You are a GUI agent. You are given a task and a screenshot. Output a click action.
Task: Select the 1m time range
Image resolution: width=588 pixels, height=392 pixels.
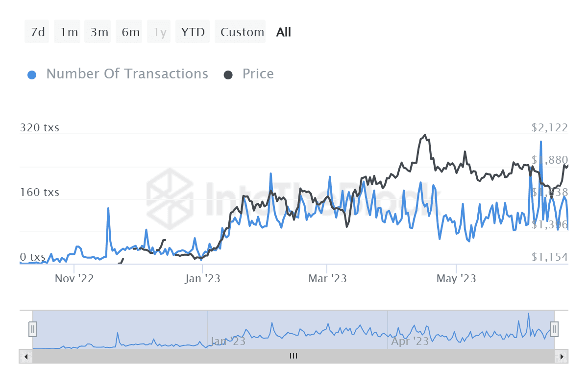pyautogui.click(x=69, y=32)
